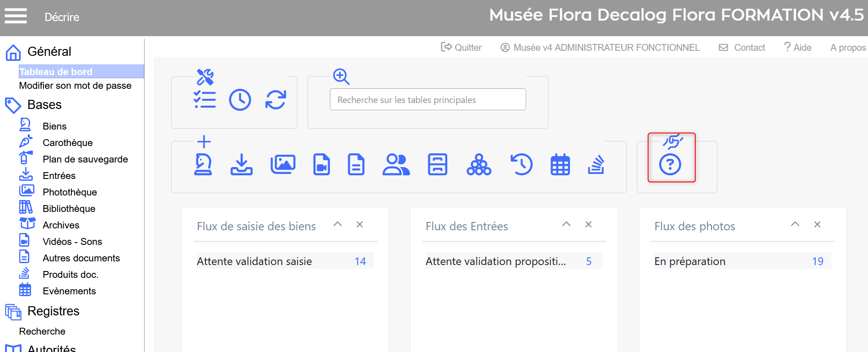Viewport: 868px width, 352px height.
Task: Click the handshake help icon
Action: pyautogui.click(x=673, y=141)
